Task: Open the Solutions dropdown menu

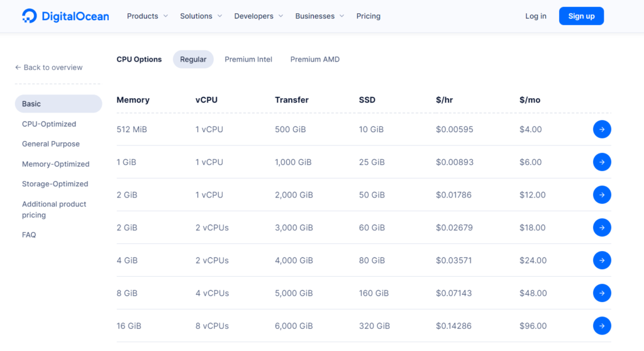Action: coord(201,16)
